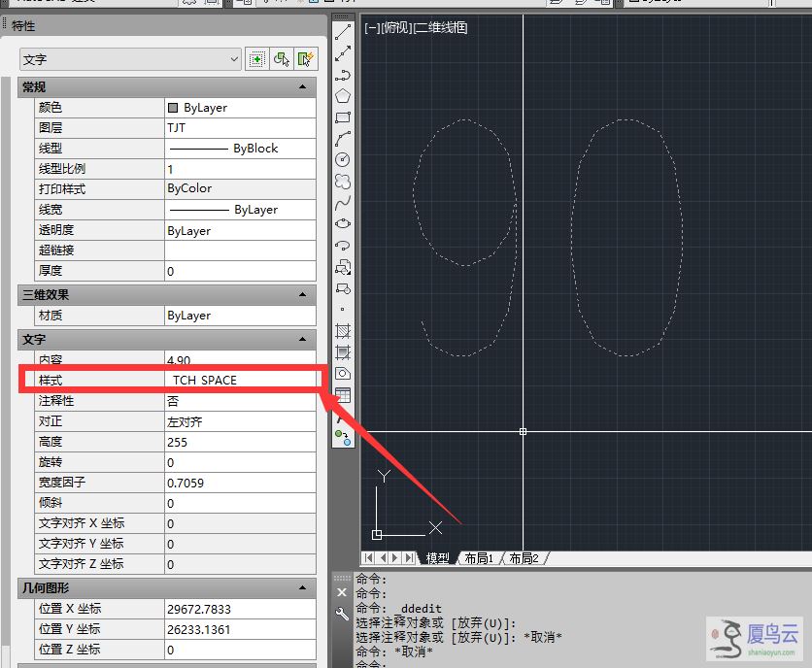Click the Properties panel vertical scrollbar
812x668 pixels.
[x=6, y=362]
